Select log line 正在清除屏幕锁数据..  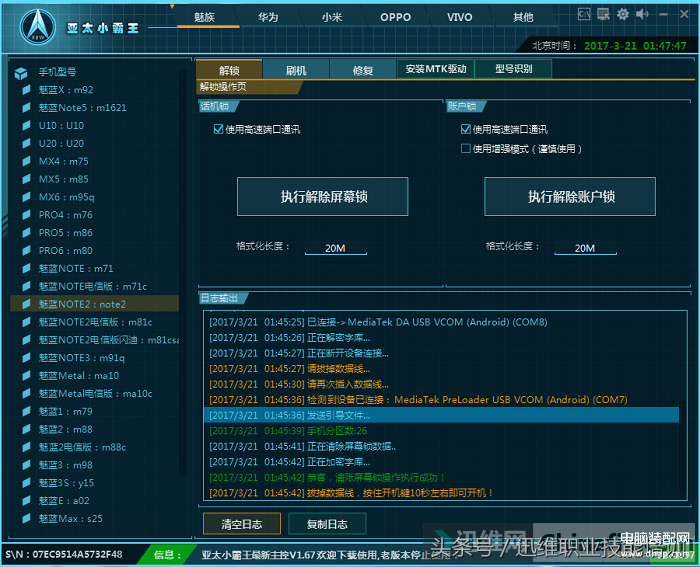tap(442, 446)
